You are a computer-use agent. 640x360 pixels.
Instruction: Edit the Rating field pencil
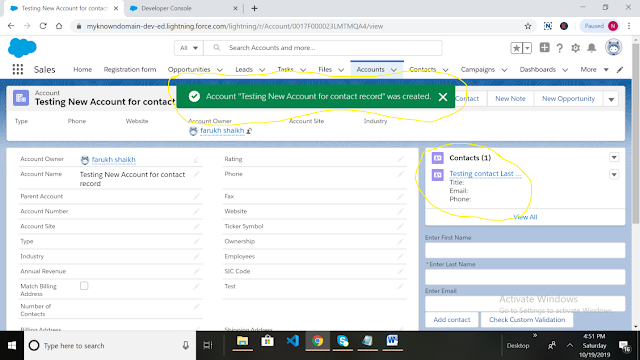400,159
